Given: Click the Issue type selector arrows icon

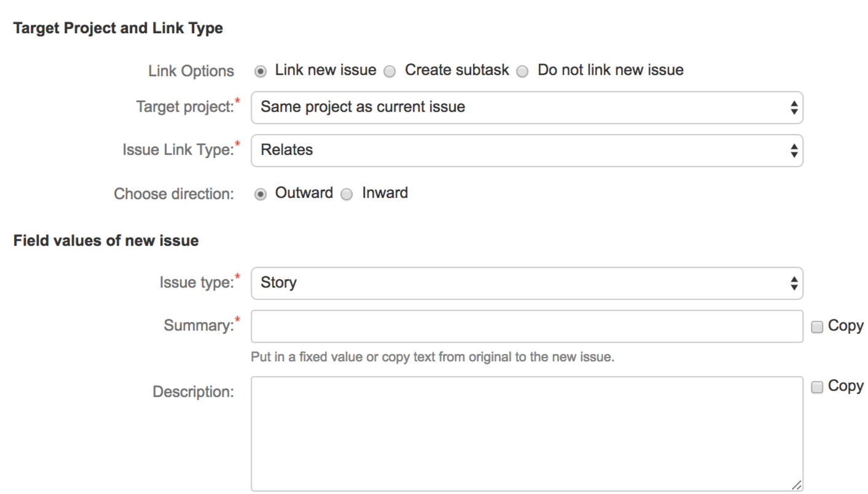Looking at the screenshot, I should (794, 283).
